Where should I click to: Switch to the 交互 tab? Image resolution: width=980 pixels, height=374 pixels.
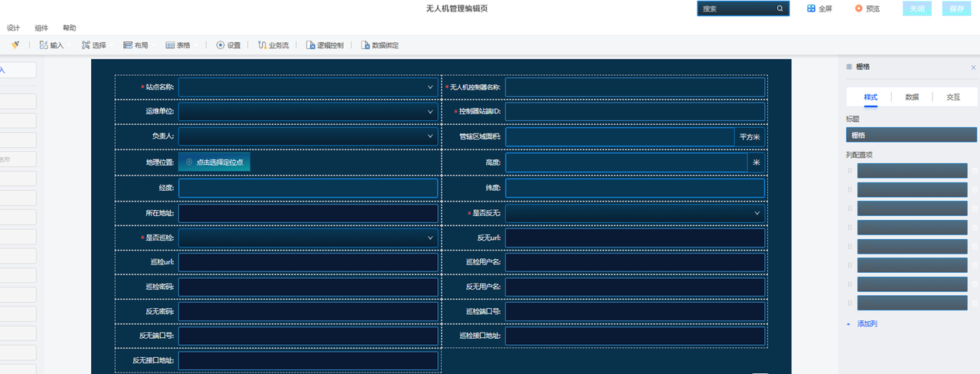click(x=953, y=97)
